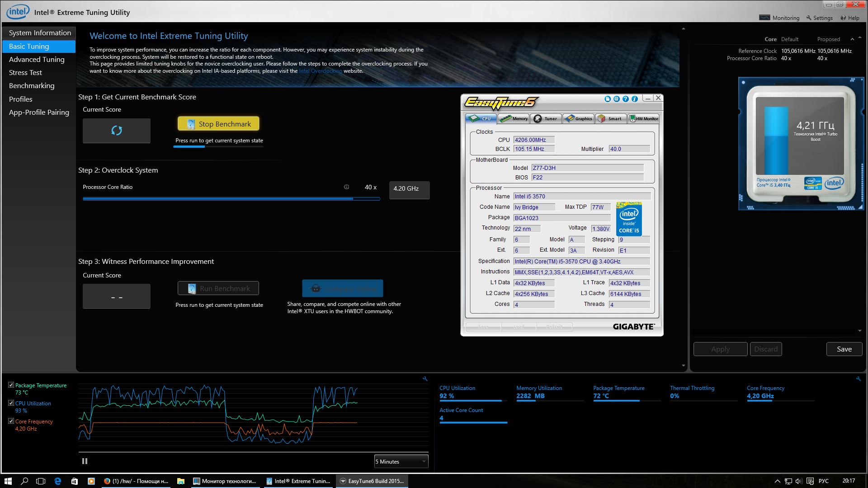868x488 pixels.
Task: Click the EasyTune6 document icon
Action: (x=608, y=99)
